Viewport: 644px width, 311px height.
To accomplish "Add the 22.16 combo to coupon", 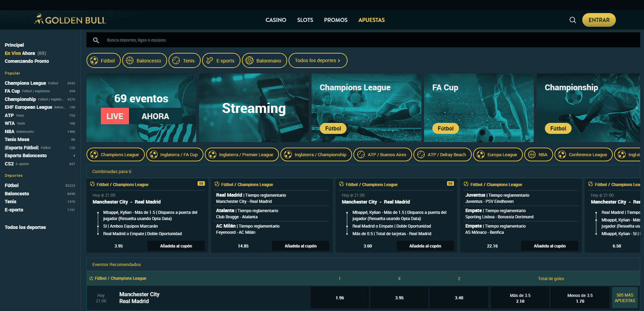I will click(x=550, y=246).
